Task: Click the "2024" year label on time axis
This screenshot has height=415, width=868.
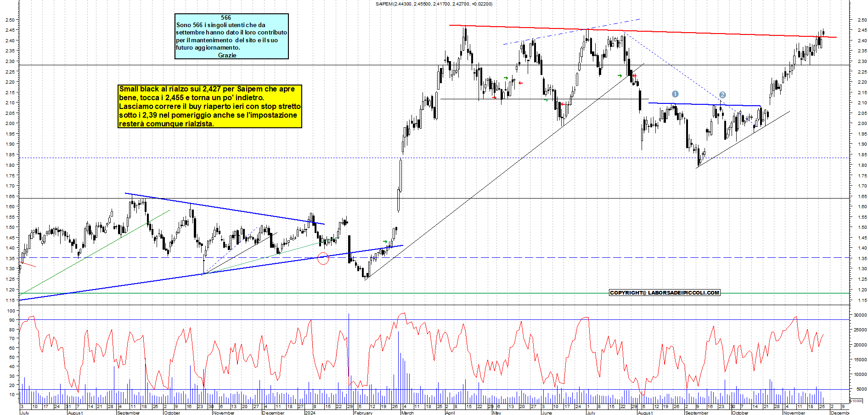Action: pyautogui.click(x=310, y=413)
